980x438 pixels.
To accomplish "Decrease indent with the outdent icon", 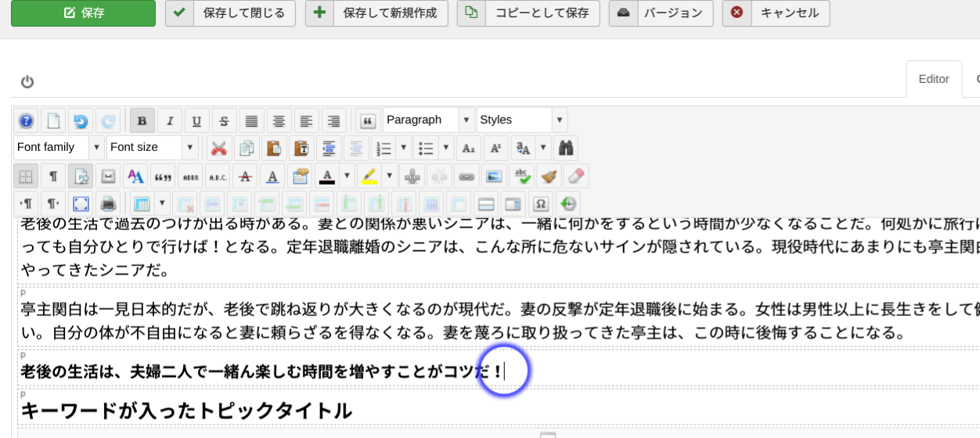I will click(x=356, y=148).
